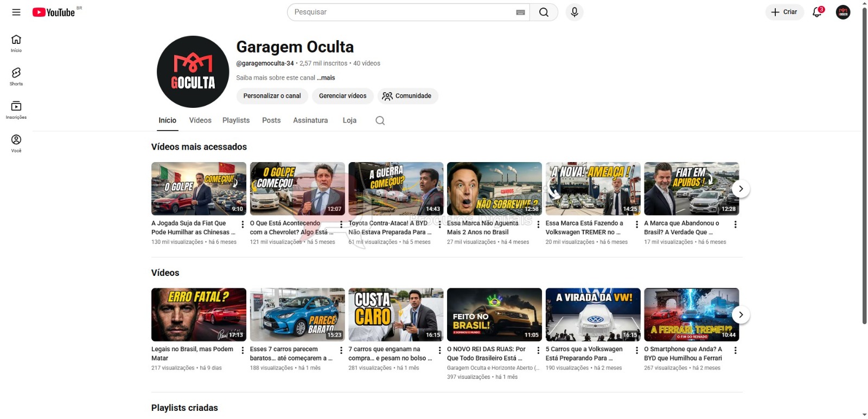868x419 pixels.
Task: Open options for Essa Marca Não Aguenta video
Action: pos(538,224)
